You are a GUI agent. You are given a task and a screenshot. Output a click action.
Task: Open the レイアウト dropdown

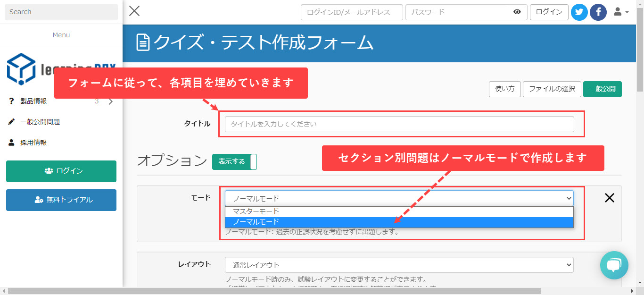pos(399,265)
